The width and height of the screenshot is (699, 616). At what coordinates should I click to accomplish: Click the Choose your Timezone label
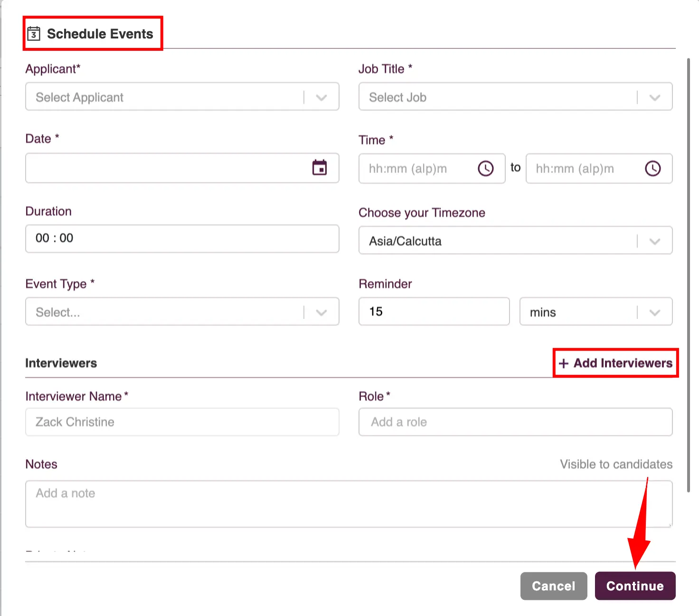tap(422, 213)
